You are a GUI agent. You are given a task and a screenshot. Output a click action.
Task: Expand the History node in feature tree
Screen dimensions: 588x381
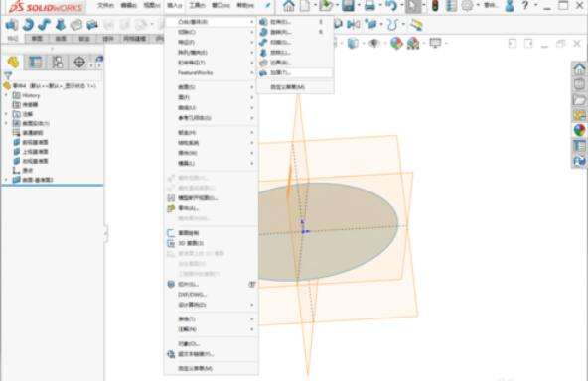(6, 95)
